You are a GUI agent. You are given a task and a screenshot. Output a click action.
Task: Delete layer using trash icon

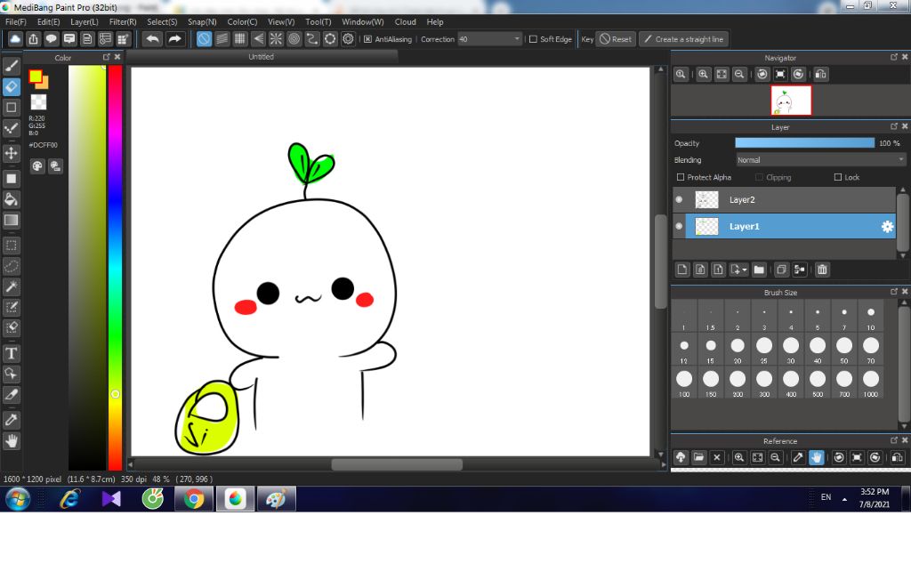click(x=822, y=270)
